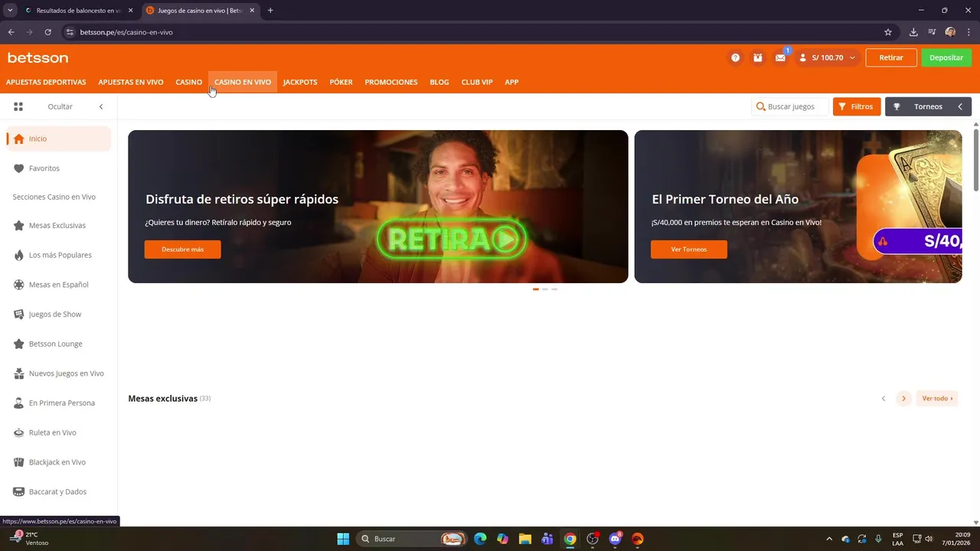Open the help question mark icon

click(x=735, y=57)
